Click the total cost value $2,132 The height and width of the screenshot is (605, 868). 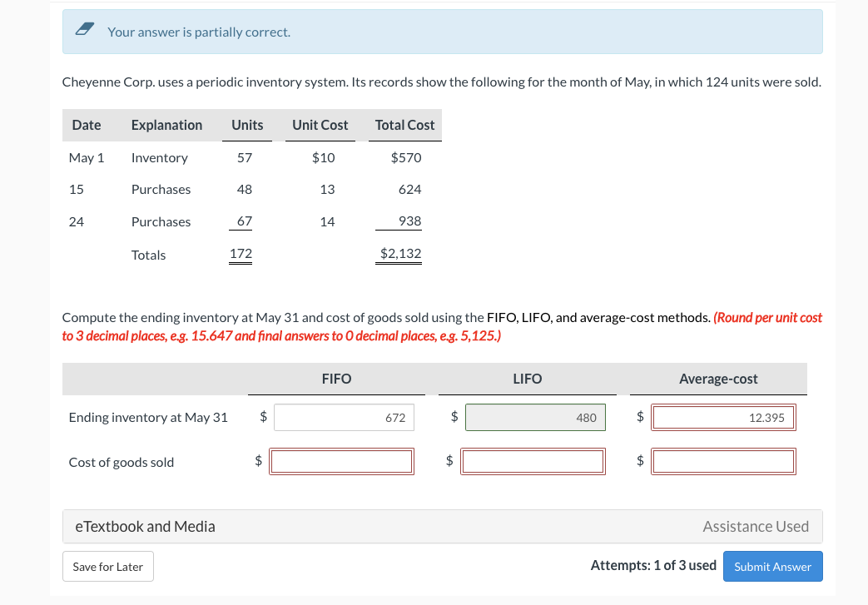[400, 254]
